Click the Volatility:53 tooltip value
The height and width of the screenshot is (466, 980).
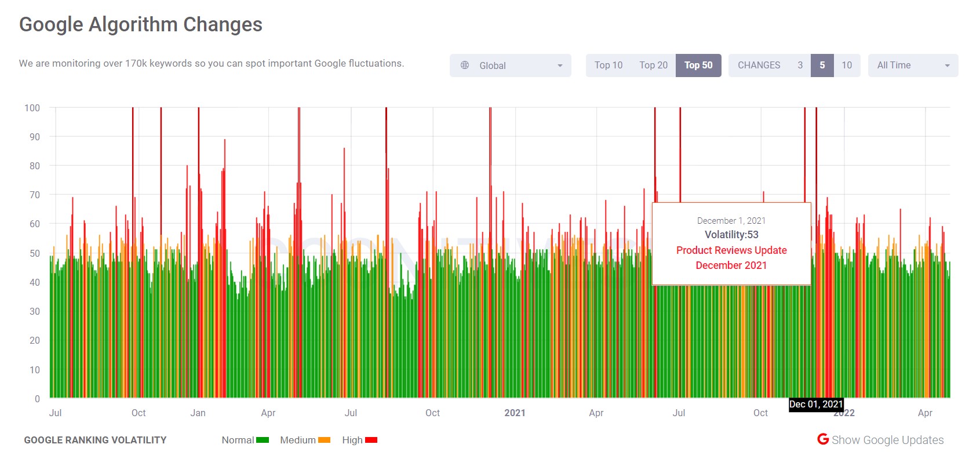pos(731,235)
